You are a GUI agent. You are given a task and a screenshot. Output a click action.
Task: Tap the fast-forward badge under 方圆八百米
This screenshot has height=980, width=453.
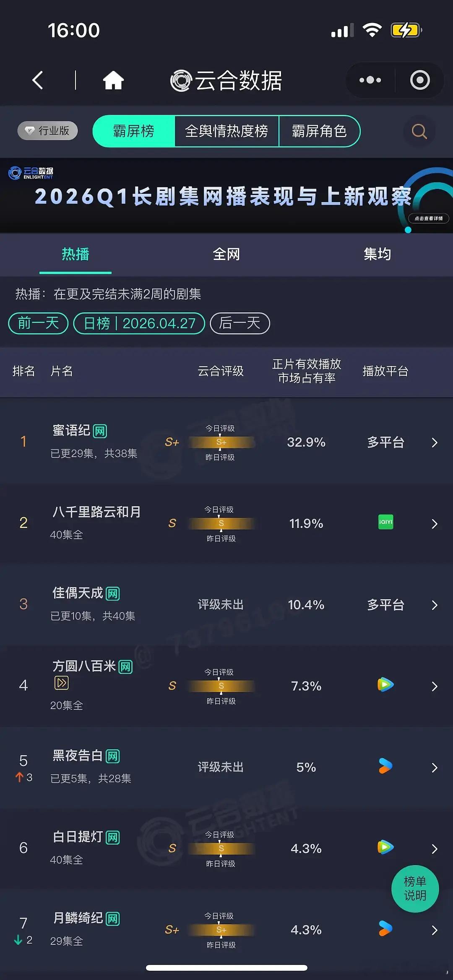61,682
